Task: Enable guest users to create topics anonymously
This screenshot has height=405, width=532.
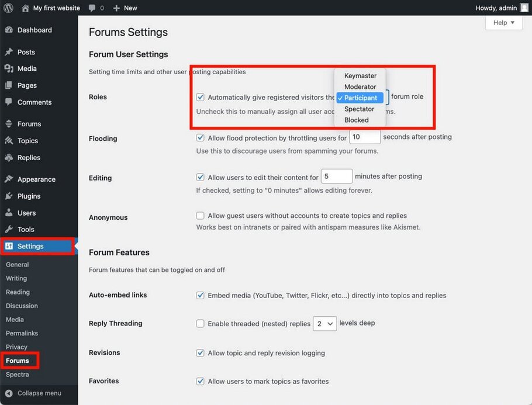Action: (x=200, y=216)
